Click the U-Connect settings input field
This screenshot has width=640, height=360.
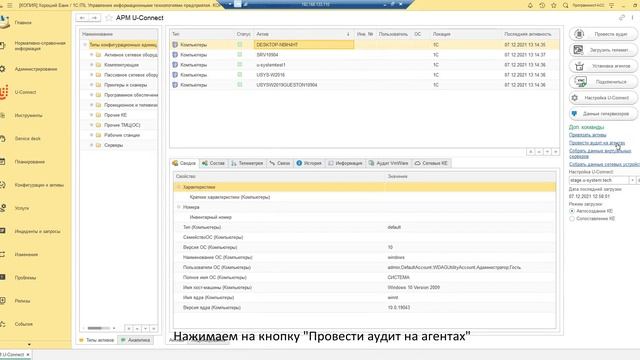[599, 180]
